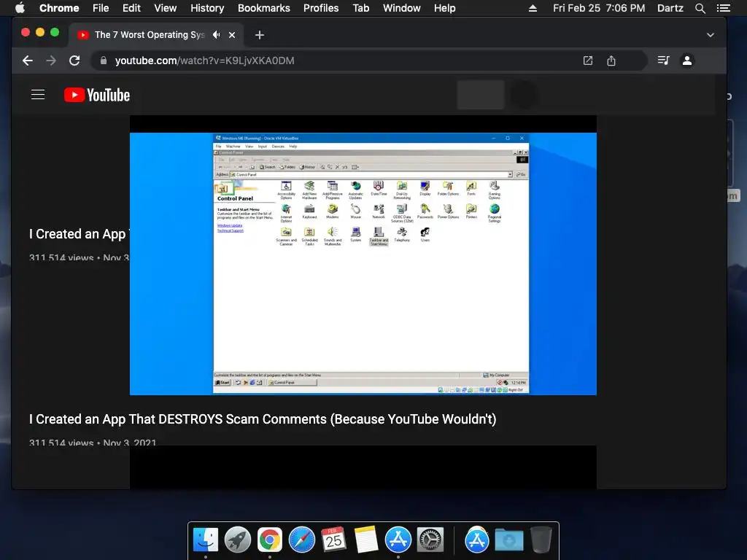
Task: Share this page via the share icon
Action: pyautogui.click(x=611, y=61)
